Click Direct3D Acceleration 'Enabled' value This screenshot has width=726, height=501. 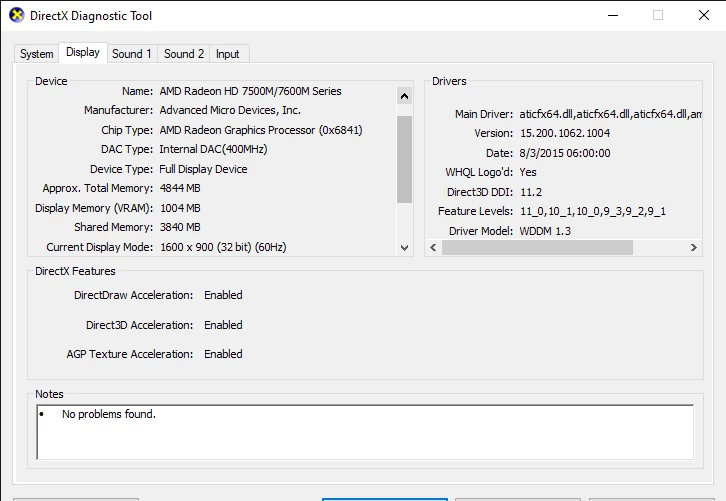pos(223,325)
